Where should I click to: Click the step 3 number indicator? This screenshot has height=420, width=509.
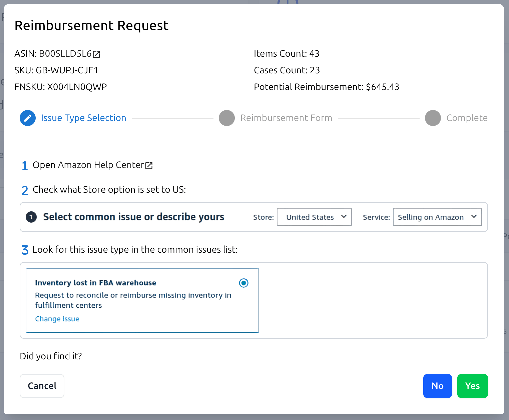pos(25,250)
